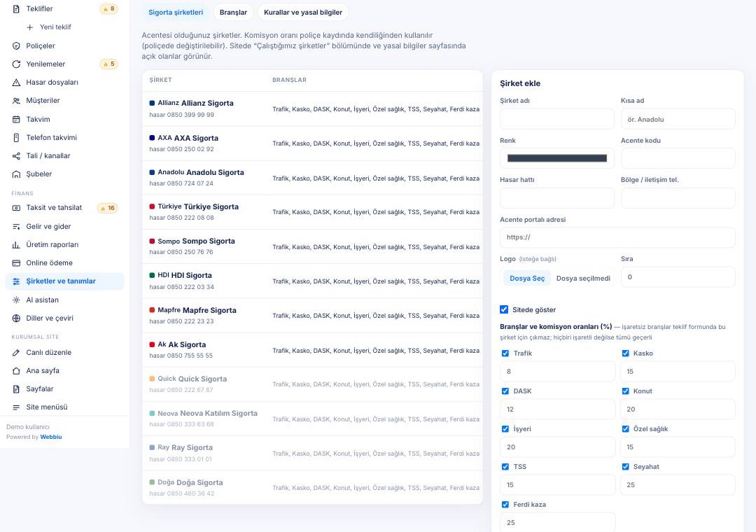Select the Allianz Sigorta company row
756x532 pixels.
coord(312,109)
